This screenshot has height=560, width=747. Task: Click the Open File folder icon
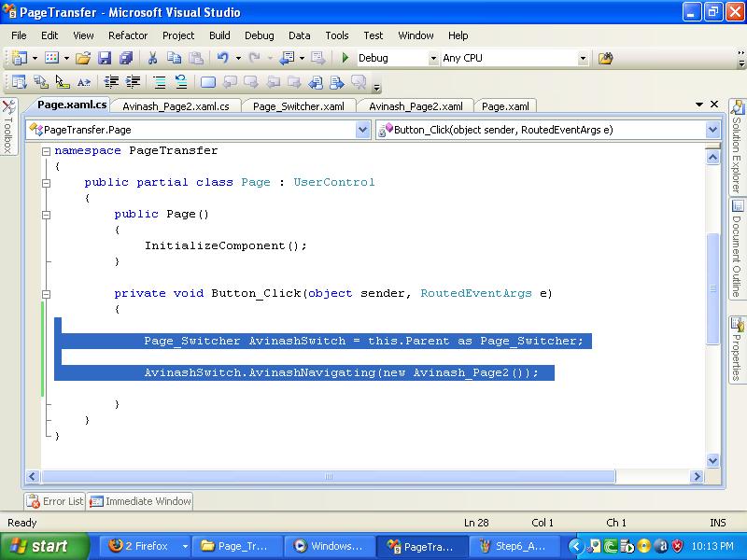pyautogui.click(x=83, y=58)
